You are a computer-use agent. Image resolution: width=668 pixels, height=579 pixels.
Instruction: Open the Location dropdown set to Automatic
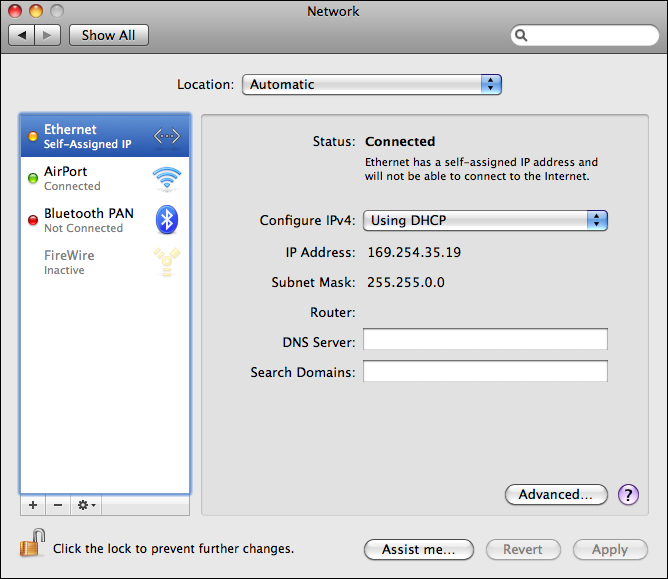coord(371,85)
